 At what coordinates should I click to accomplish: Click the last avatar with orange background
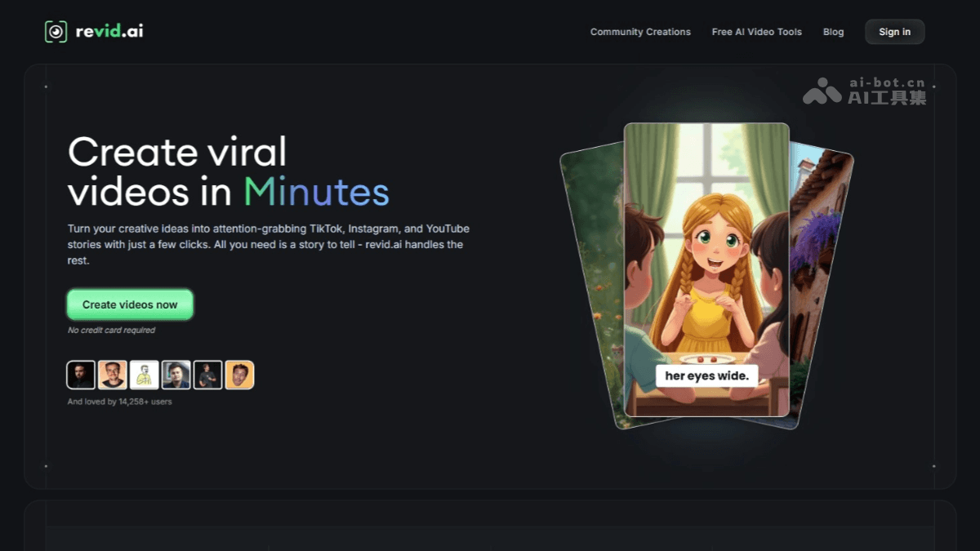point(239,375)
